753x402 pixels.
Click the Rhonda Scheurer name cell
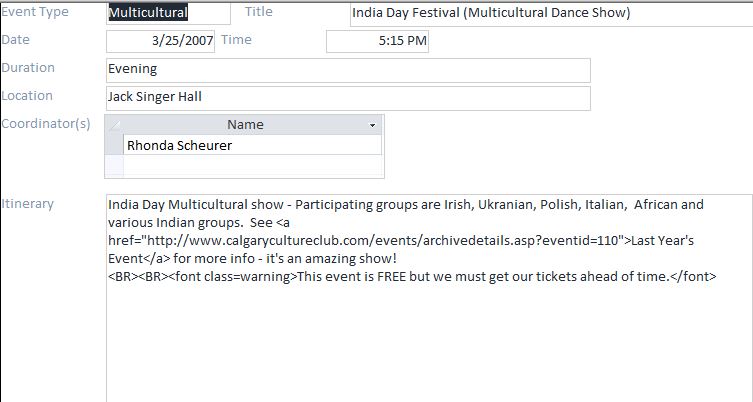pyautogui.click(x=251, y=145)
